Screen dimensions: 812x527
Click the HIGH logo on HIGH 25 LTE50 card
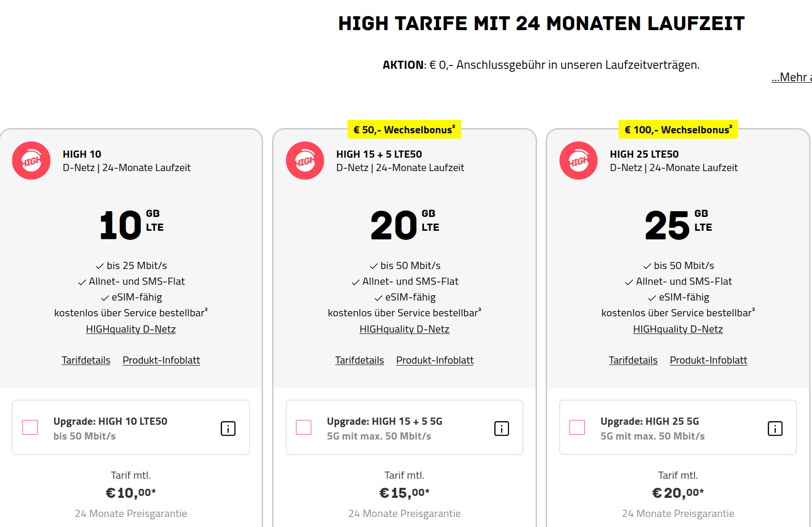coord(579,161)
